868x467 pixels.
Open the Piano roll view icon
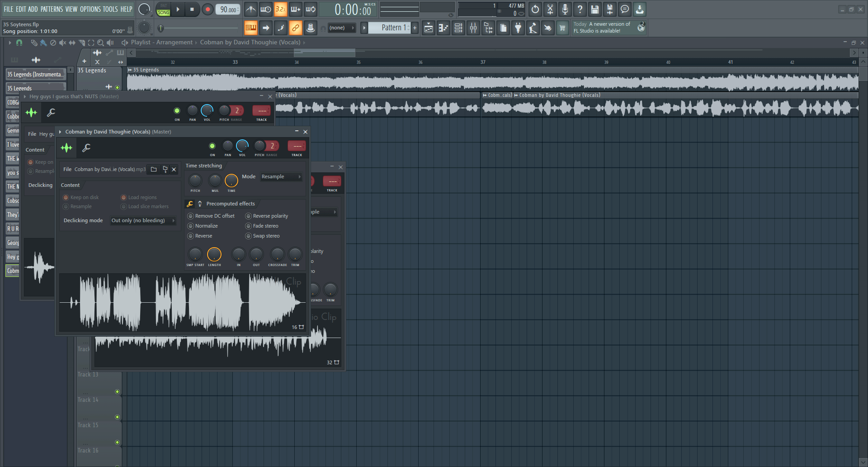pyautogui.click(x=443, y=28)
